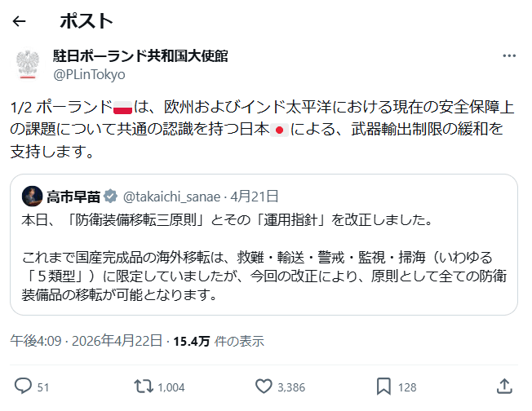Open the three-dot more options menu
The height and width of the screenshot is (411, 532).
pos(509,56)
